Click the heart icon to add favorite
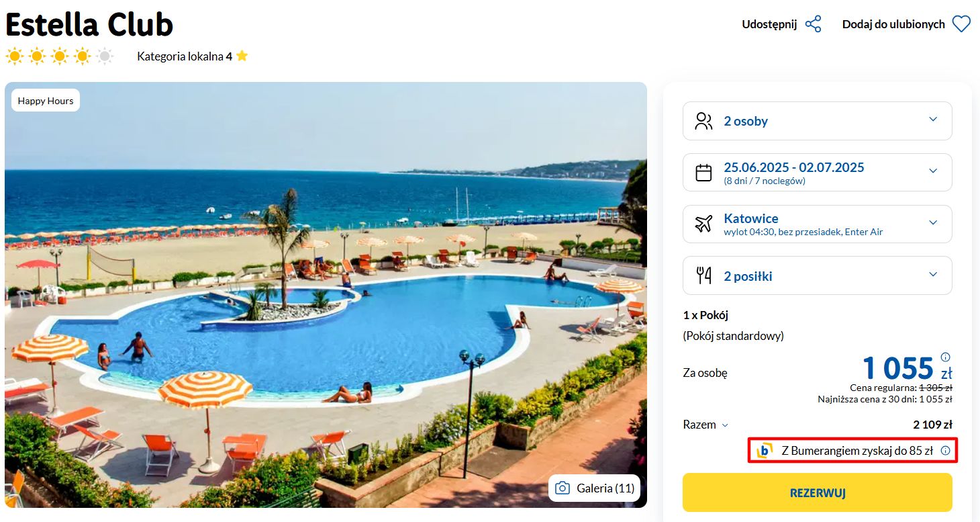This screenshot has height=522, width=980. (961, 24)
